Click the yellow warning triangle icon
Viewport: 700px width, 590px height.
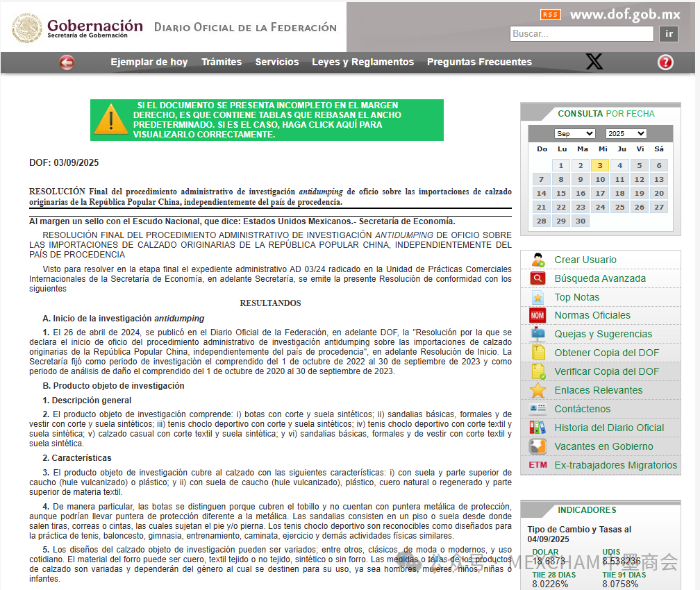coord(111,119)
